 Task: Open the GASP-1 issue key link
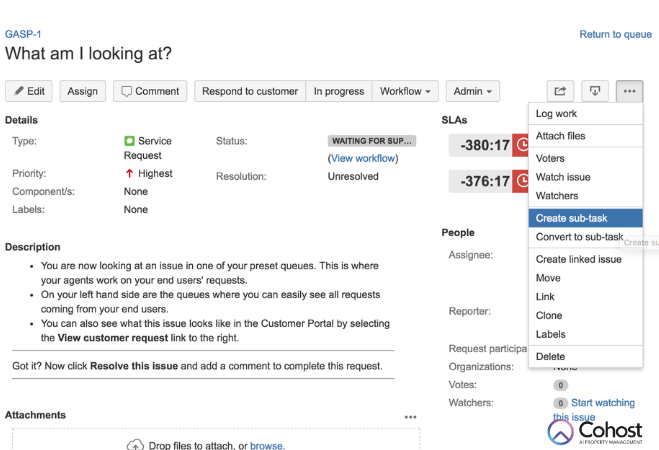23,34
